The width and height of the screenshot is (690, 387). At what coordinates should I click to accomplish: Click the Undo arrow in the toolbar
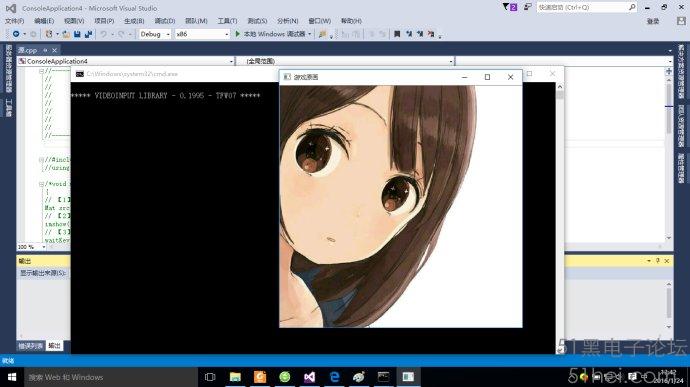click(x=103, y=34)
